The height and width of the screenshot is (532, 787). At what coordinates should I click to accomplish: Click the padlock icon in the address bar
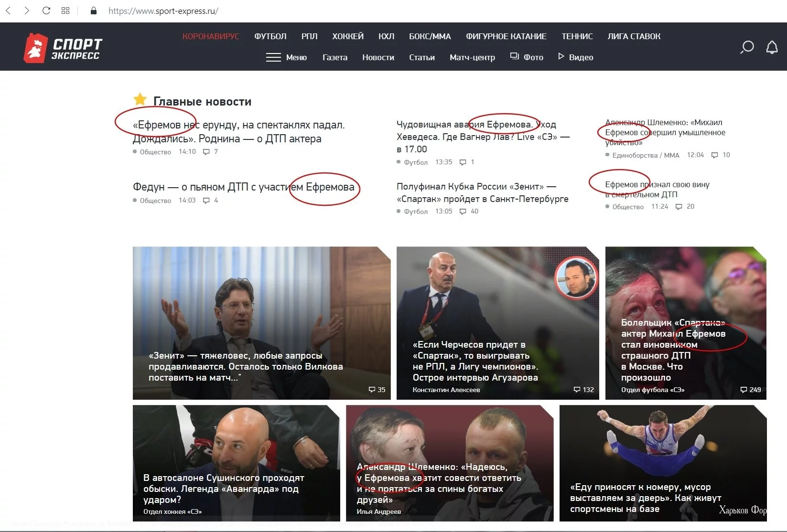pos(94,11)
